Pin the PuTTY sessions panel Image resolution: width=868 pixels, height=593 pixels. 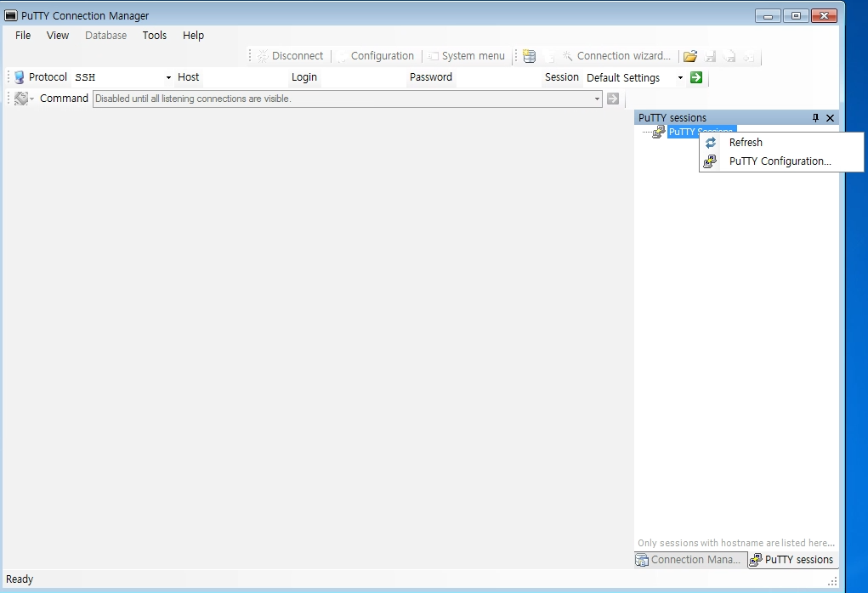(x=815, y=118)
